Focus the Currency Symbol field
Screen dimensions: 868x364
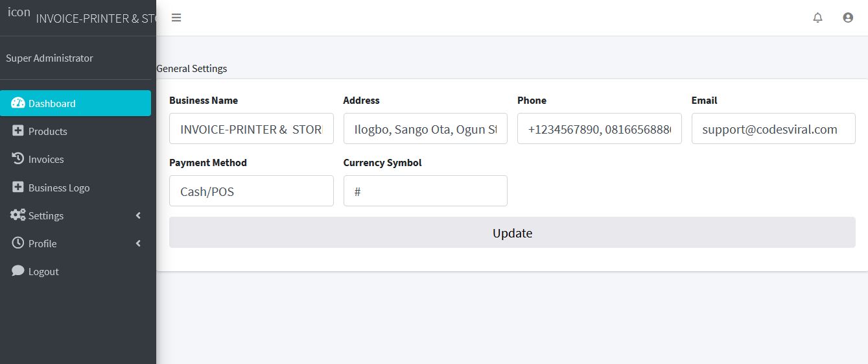425,191
